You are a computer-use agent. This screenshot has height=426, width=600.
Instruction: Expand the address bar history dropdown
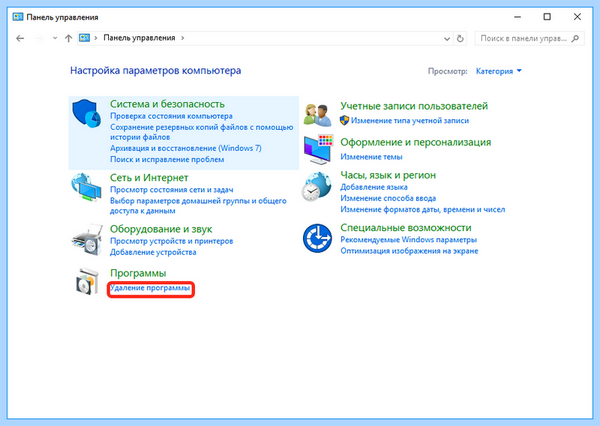pyautogui.click(x=447, y=39)
